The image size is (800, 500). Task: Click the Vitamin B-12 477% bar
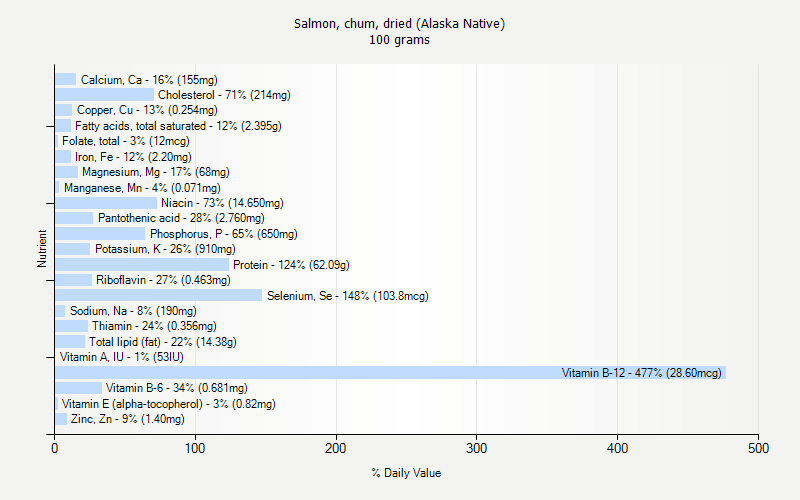(x=390, y=372)
